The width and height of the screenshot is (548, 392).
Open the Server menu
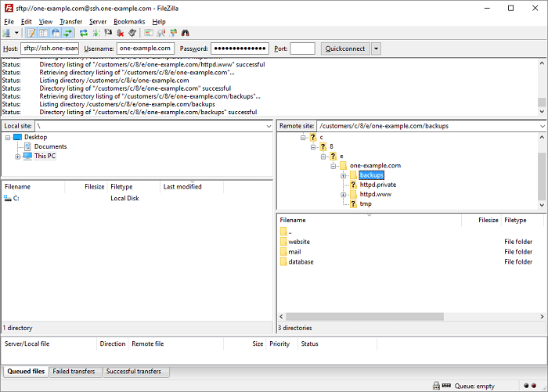pos(98,22)
